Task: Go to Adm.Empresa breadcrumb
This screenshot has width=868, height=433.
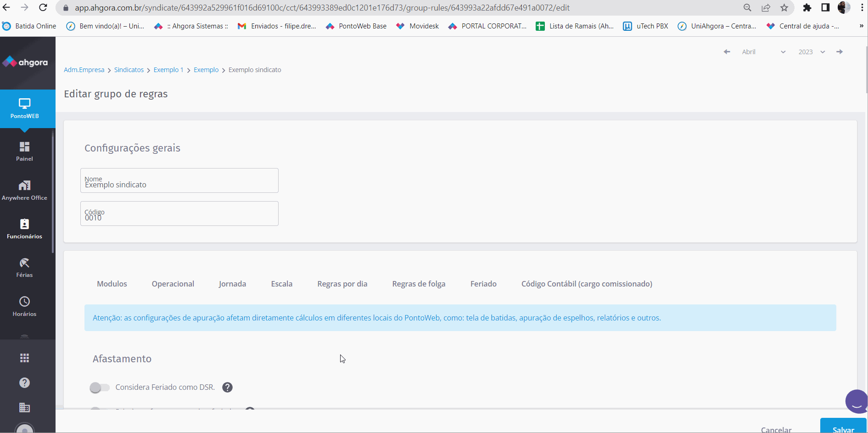Action: pos(84,70)
